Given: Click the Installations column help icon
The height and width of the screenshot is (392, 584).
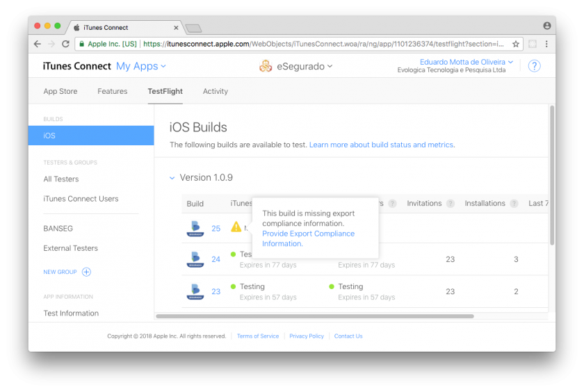Looking at the screenshot, I should pyautogui.click(x=514, y=204).
